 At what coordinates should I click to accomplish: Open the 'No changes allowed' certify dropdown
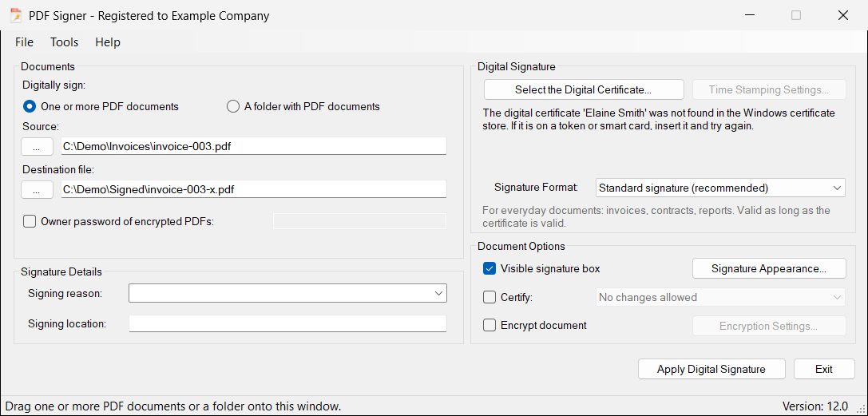click(720, 297)
